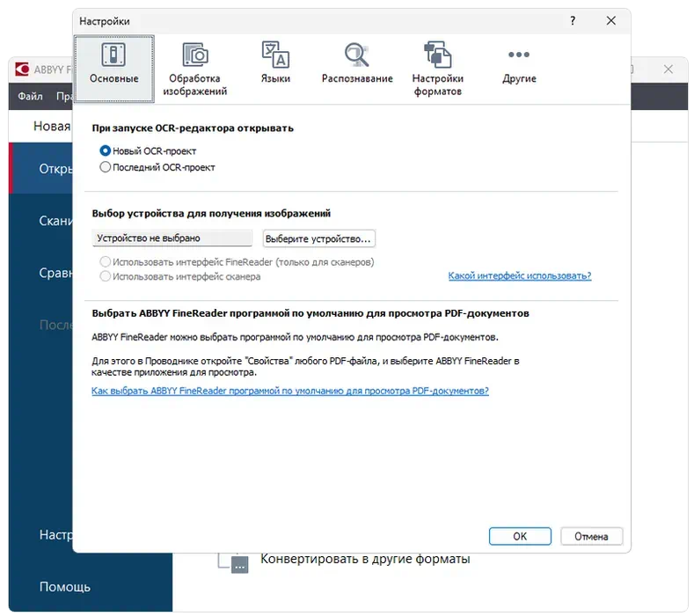Open Какой интерфейс использовать link
The width and height of the screenshot is (694, 616).
coord(520,276)
